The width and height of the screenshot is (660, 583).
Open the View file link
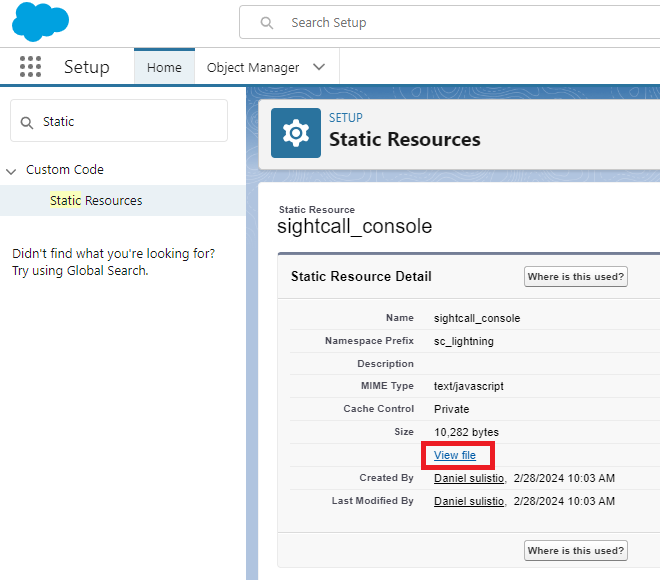coord(455,455)
